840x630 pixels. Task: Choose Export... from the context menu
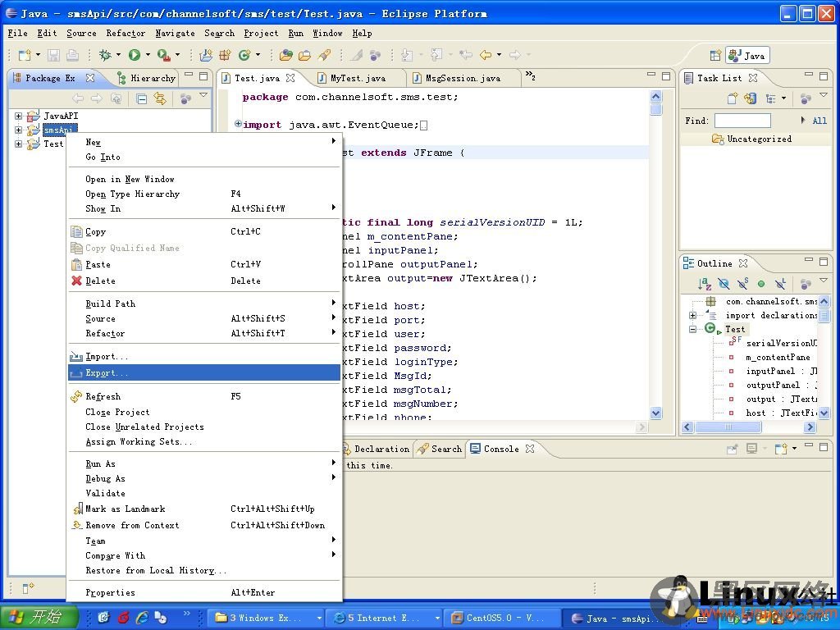(x=204, y=373)
